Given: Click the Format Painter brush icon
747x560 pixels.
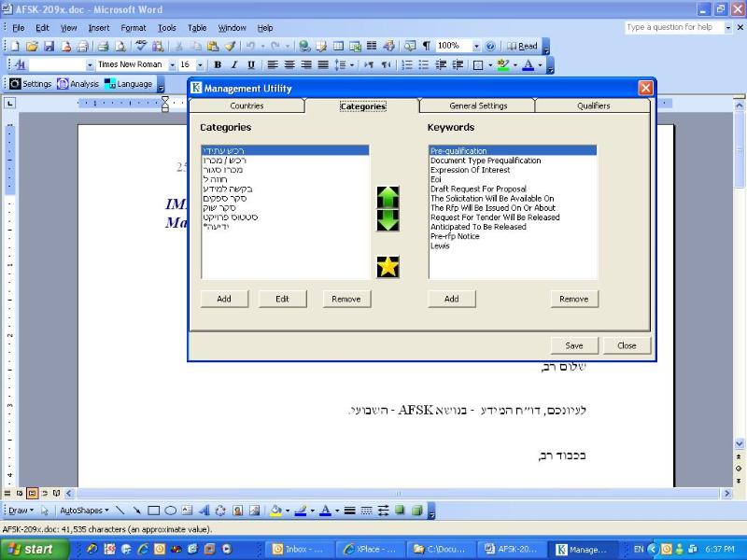Looking at the screenshot, I should click(230, 46).
